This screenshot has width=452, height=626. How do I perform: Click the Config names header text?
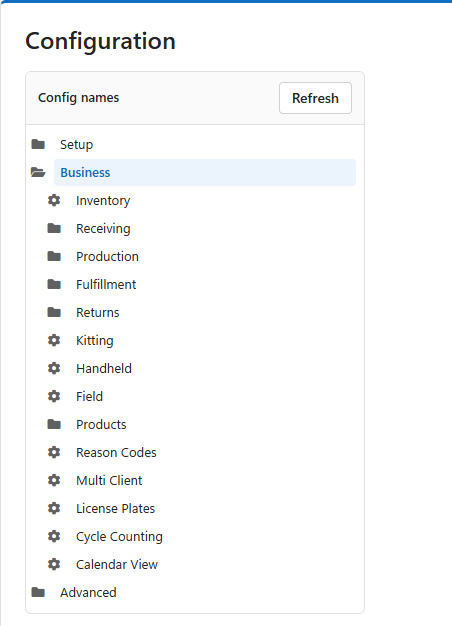point(79,98)
